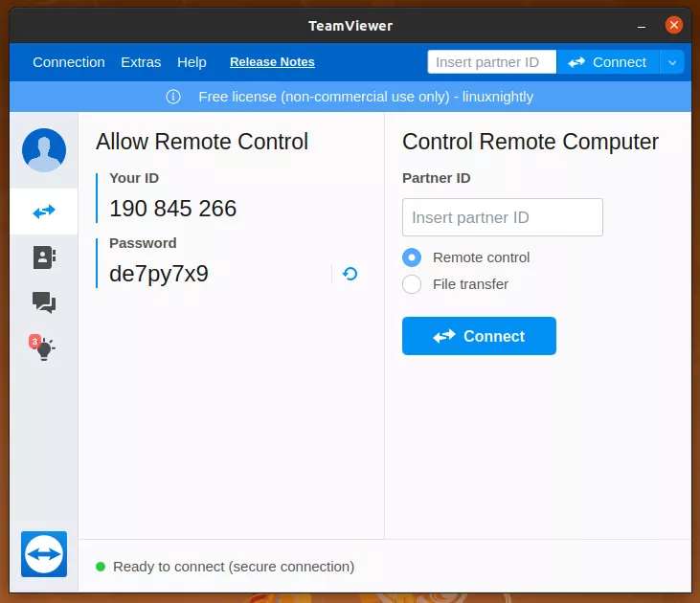Select the File transfer radio button
Screen dimensions: 700x603
pyautogui.click(x=412, y=284)
